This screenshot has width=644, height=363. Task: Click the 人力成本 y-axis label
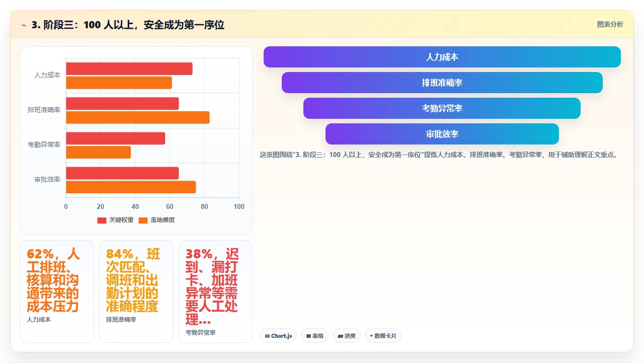pyautogui.click(x=47, y=75)
